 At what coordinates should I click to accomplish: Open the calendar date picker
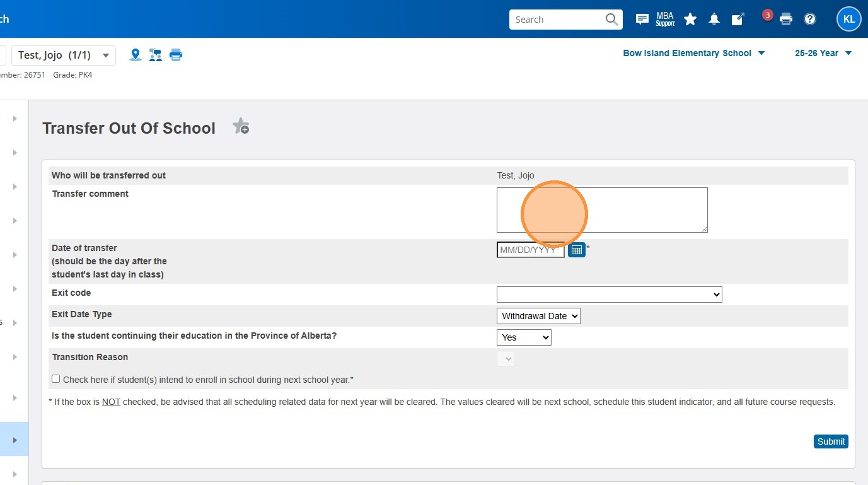point(577,250)
